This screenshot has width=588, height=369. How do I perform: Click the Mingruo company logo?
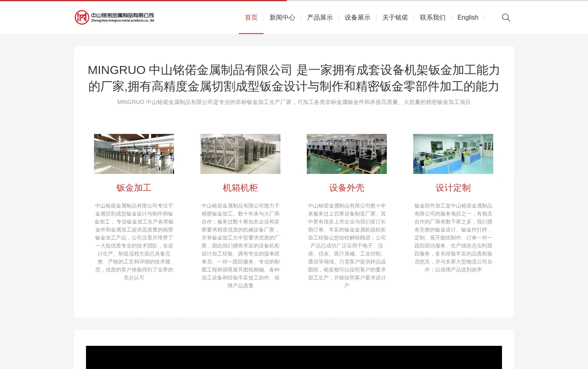pos(114,17)
